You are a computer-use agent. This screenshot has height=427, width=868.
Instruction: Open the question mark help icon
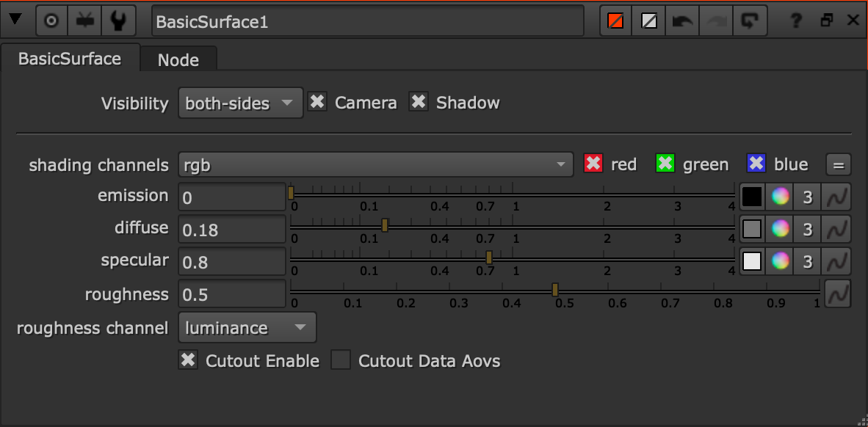pos(795,21)
